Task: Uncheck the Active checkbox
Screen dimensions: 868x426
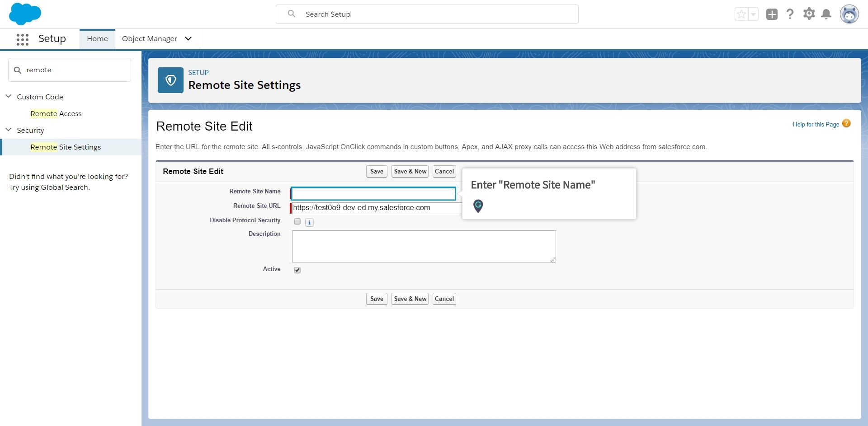Action: [297, 270]
